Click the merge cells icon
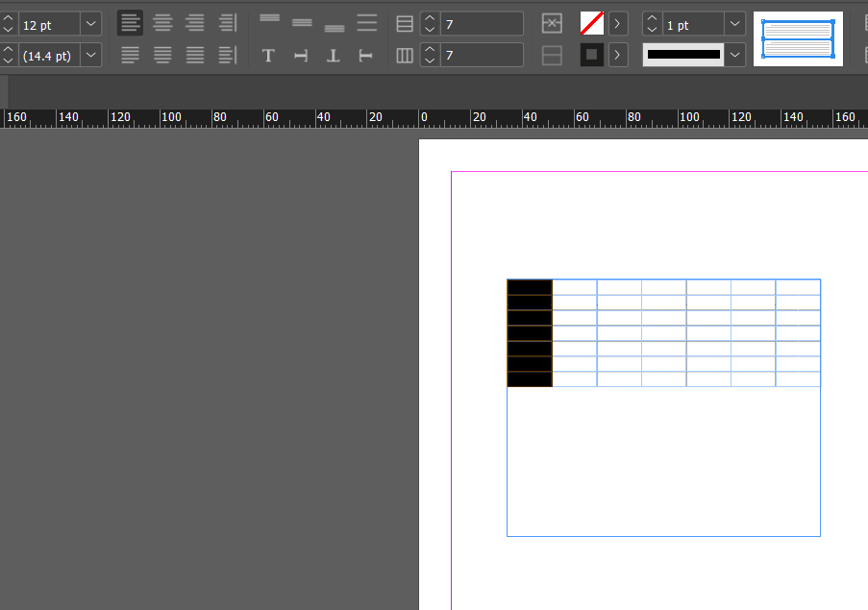 [x=551, y=23]
